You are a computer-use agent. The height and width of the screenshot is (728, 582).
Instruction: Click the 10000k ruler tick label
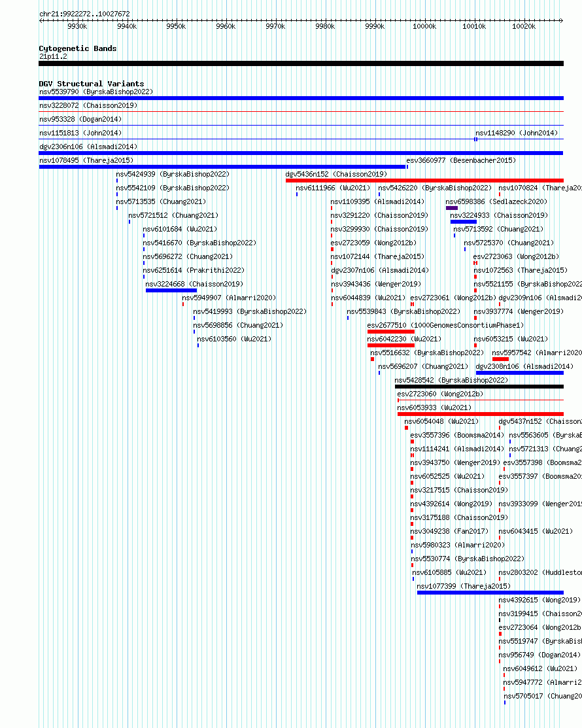[x=424, y=26]
